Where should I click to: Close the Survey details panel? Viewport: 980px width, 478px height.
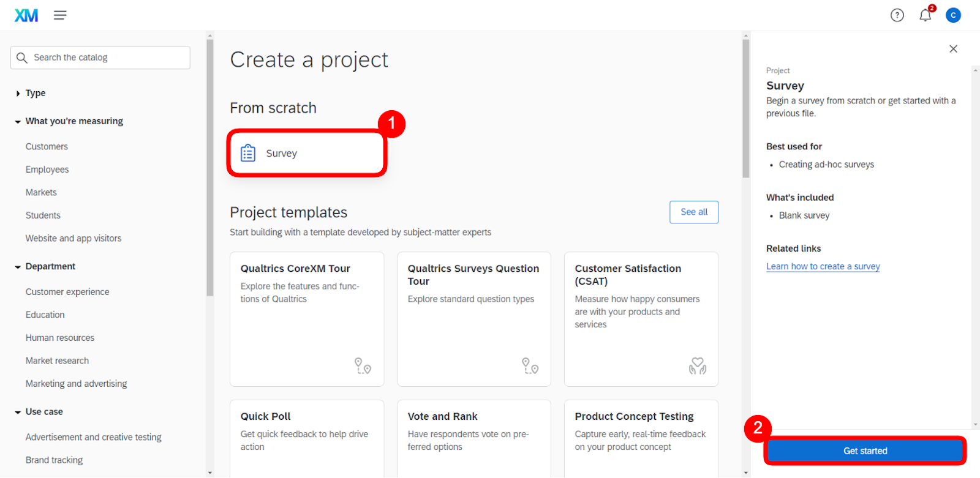click(953, 49)
